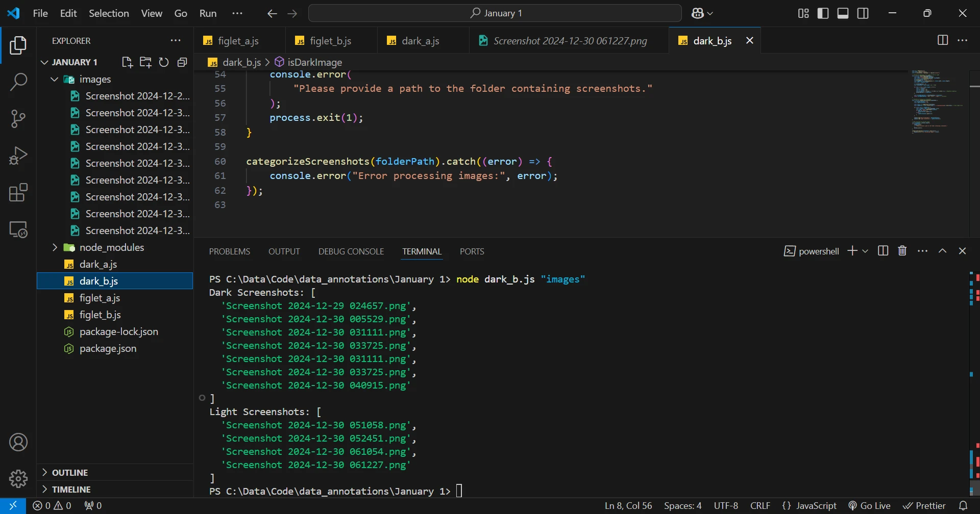Create a new file in JANUARY 1

click(x=127, y=62)
